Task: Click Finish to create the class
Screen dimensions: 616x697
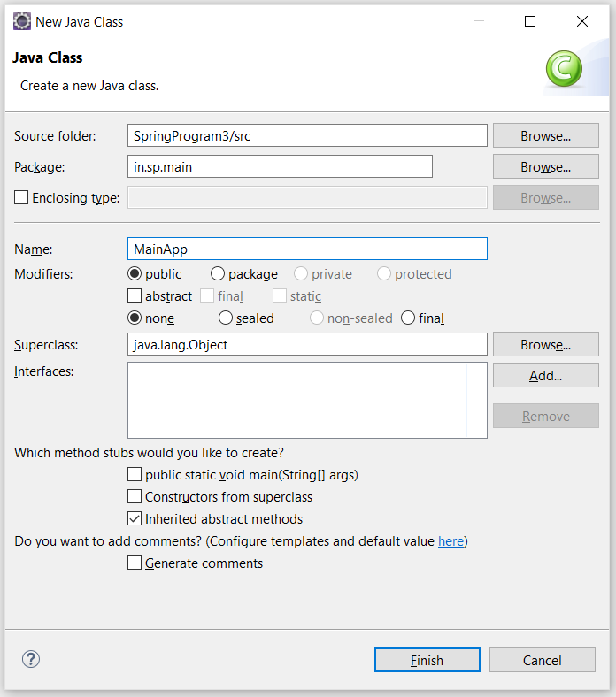Action: 427,660
